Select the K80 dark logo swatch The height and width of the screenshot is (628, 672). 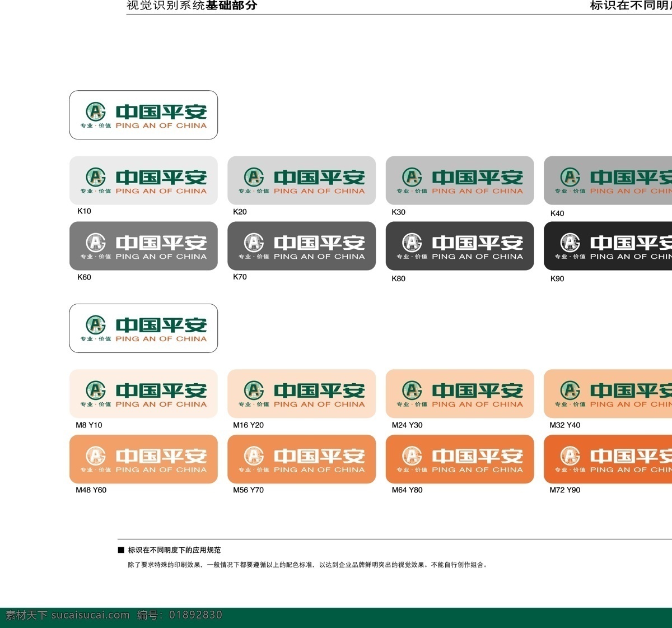[x=460, y=246]
